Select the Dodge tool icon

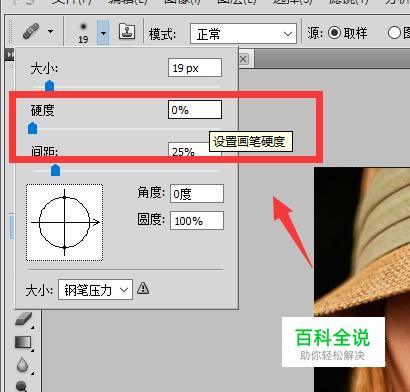click(22, 386)
